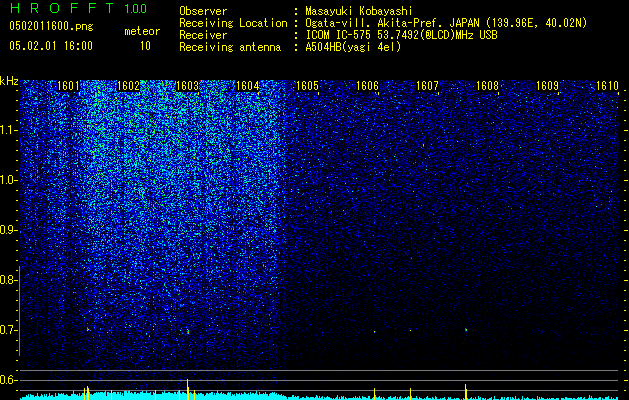
Task: Click the Ogata-vill. Akita-Pref. JAPAN location text
Action: pyautogui.click(x=446, y=23)
